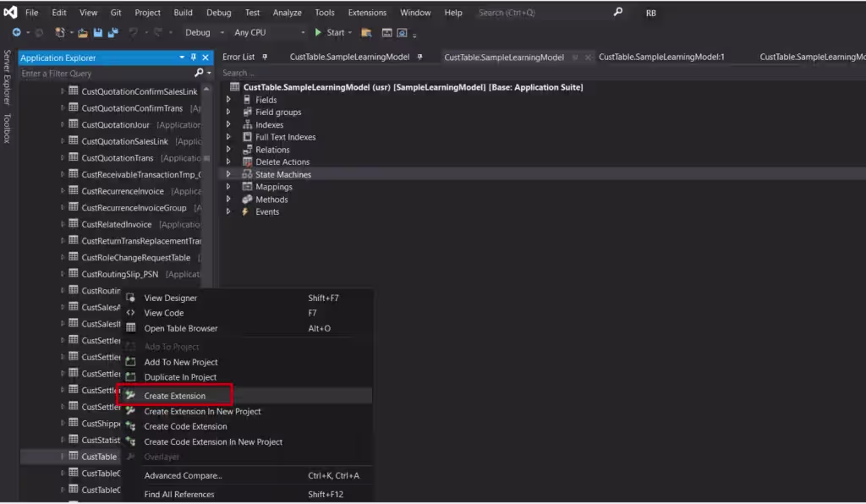Click the State Machines node icon
The image size is (866, 504).
247,174
